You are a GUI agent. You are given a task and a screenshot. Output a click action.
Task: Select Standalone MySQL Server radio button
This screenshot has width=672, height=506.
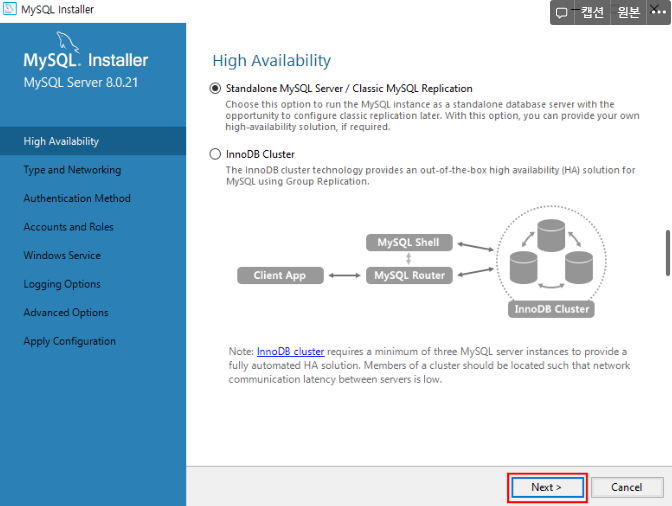[215, 88]
